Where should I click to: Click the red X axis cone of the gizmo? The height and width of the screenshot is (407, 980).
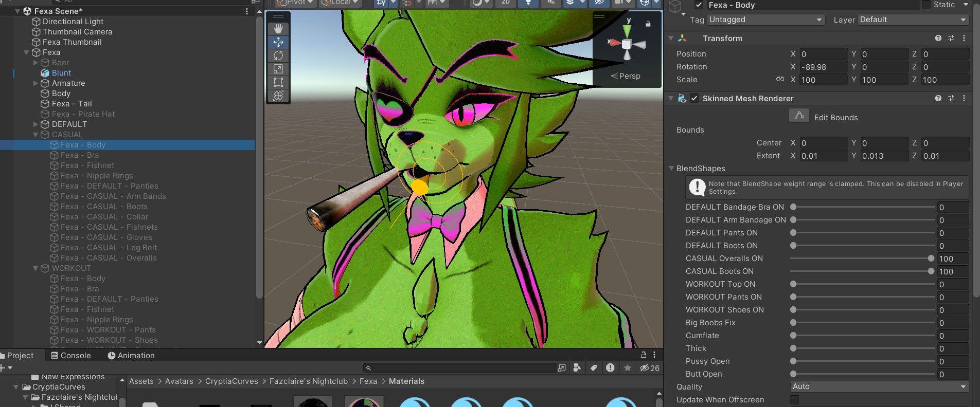pyautogui.click(x=614, y=43)
